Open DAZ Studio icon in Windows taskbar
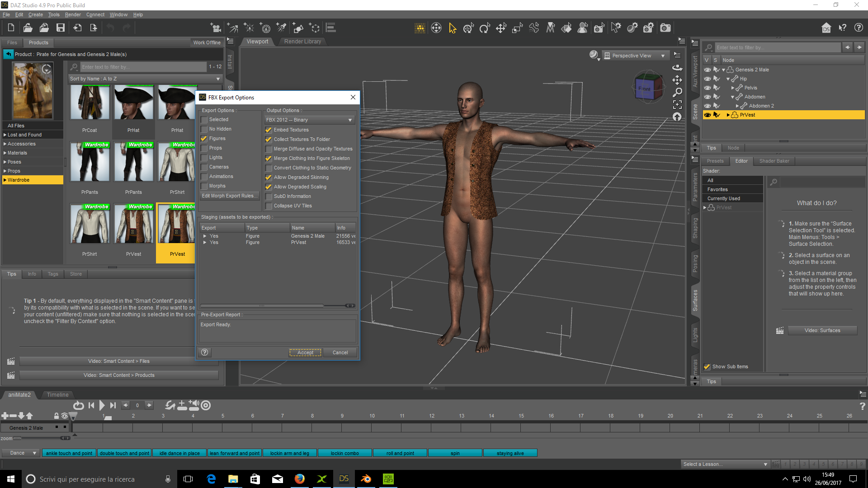The width and height of the screenshot is (868, 488). click(344, 479)
